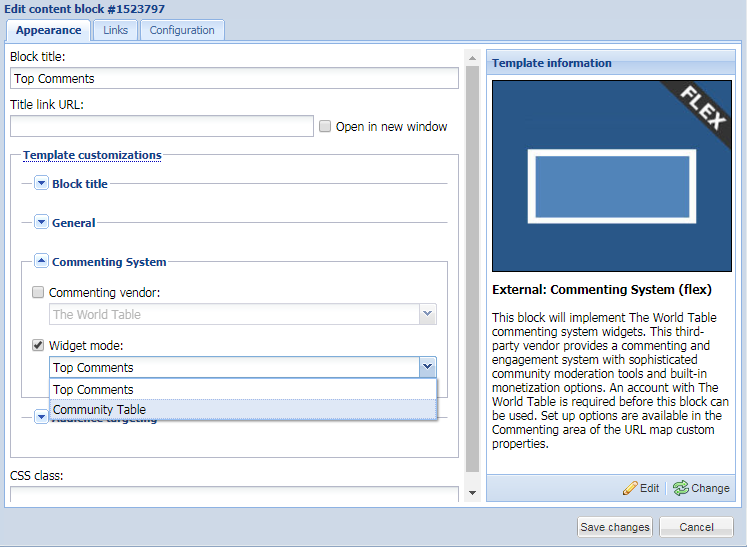Click the vertical scrollbar thumb
747x547 pixels.
472,269
